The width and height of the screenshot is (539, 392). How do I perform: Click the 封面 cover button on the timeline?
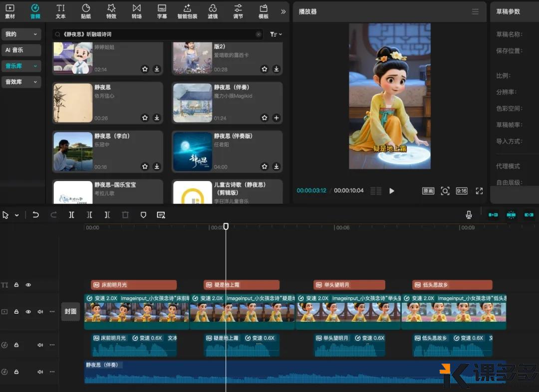(70, 311)
